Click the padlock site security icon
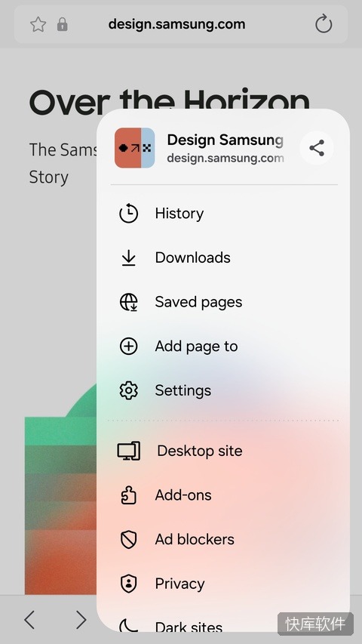Screen dimensions: 362x644 point(63,24)
